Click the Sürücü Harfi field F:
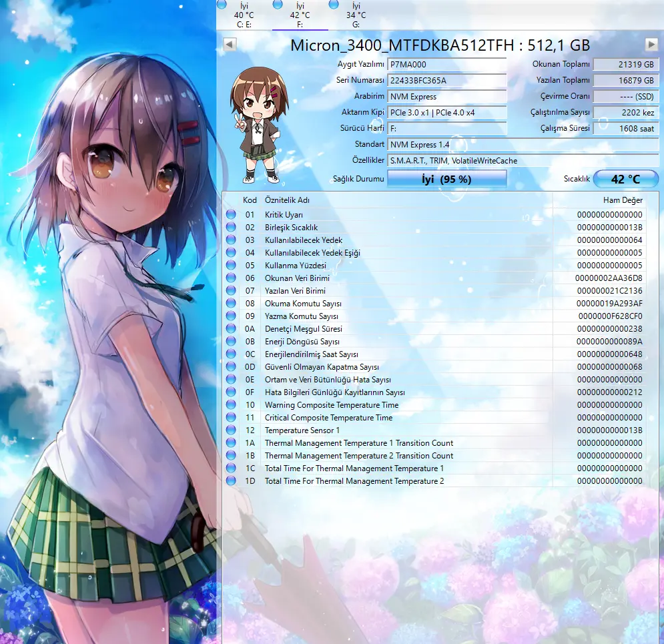The image size is (664, 644). (446, 128)
